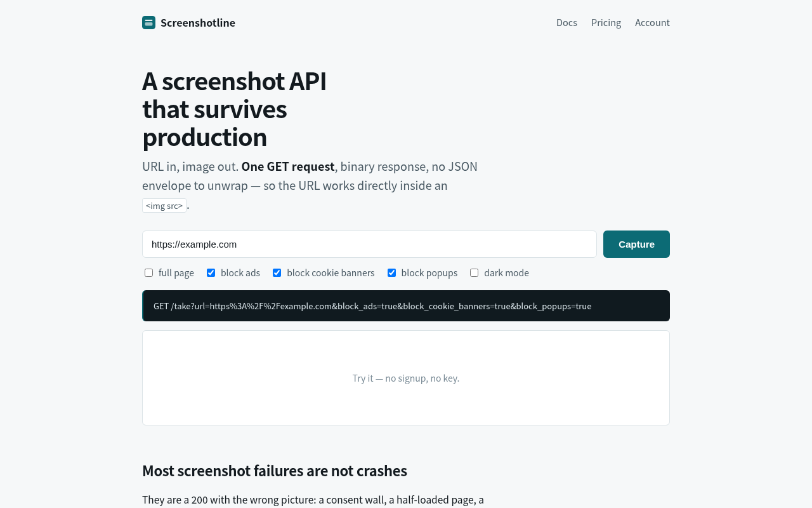Click the paragraph starting 'They are a 200'

(x=313, y=500)
